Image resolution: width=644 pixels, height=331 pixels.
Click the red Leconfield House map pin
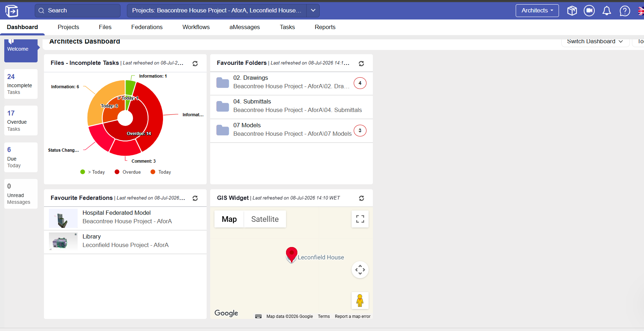coord(291,254)
